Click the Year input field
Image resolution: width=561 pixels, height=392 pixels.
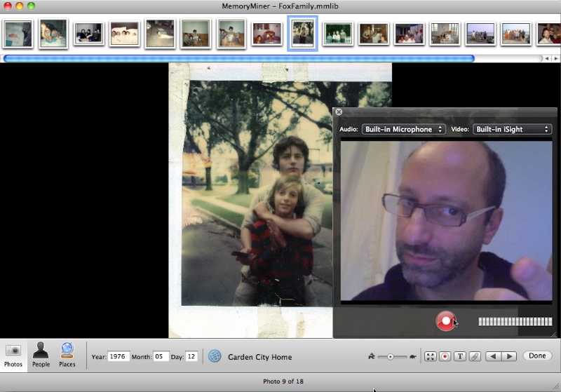(119, 357)
